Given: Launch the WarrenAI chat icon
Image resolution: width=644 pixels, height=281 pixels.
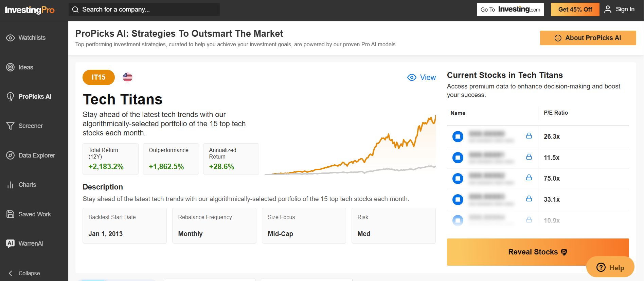Looking at the screenshot, I should [10, 244].
